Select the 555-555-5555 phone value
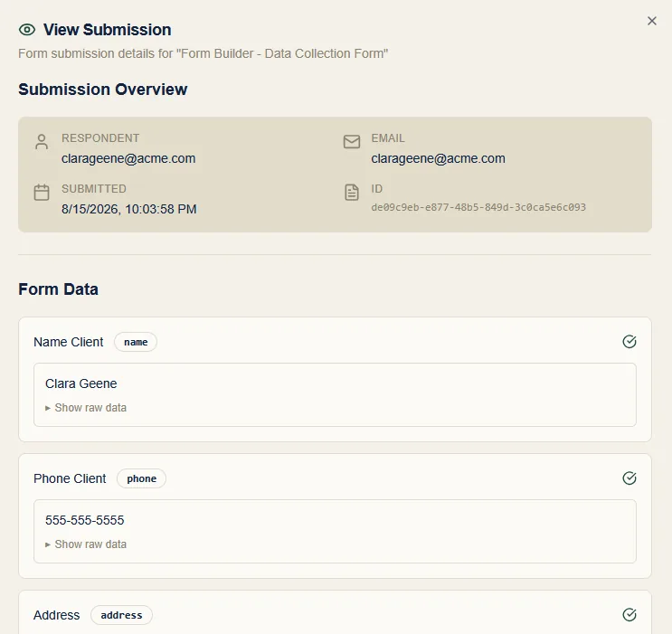Viewport: 672px width, 634px height. coord(84,520)
